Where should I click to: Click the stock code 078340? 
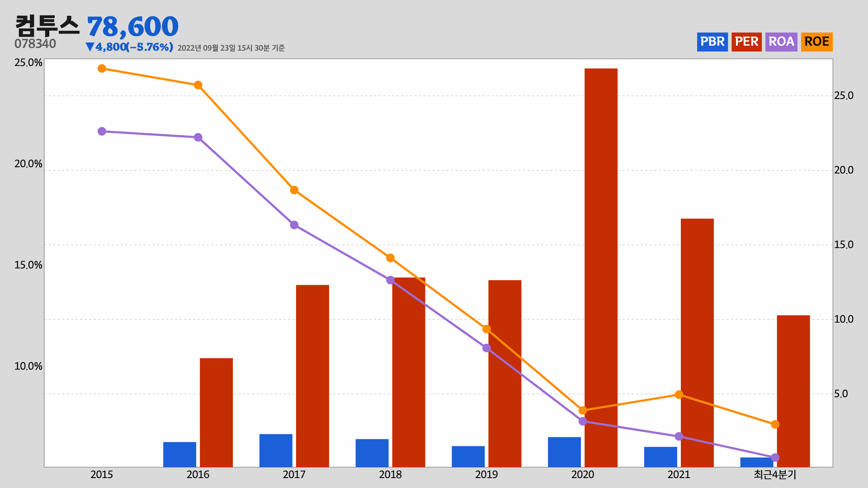click(x=35, y=44)
